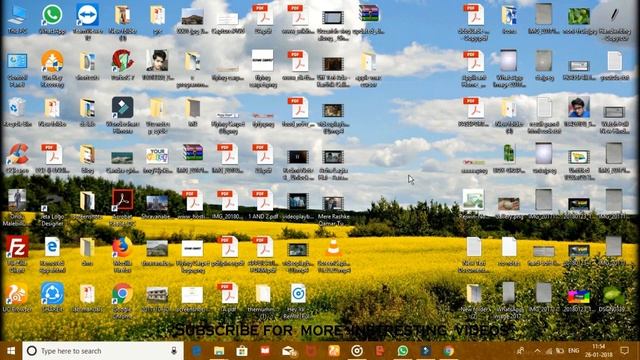Open the This PC desktop icon
Screen dimensions: 640x360
[x=17, y=20]
